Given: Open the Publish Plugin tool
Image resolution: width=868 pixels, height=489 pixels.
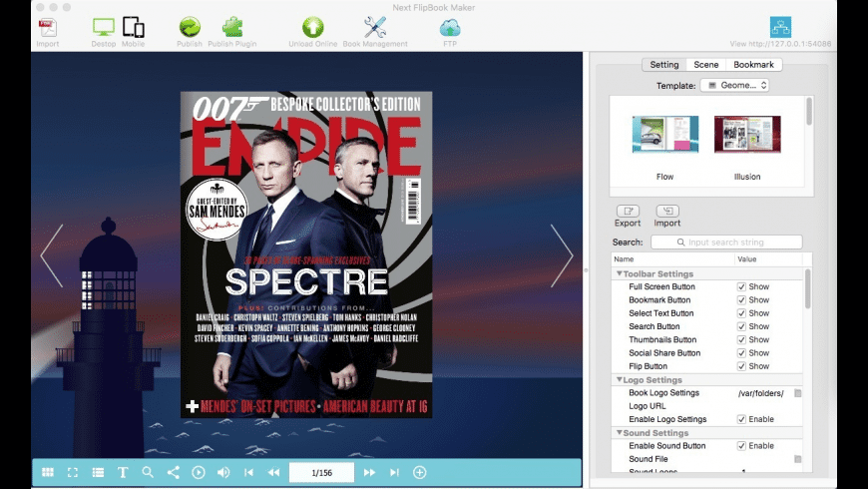Looking at the screenshot, I should (x=231, y=27).
